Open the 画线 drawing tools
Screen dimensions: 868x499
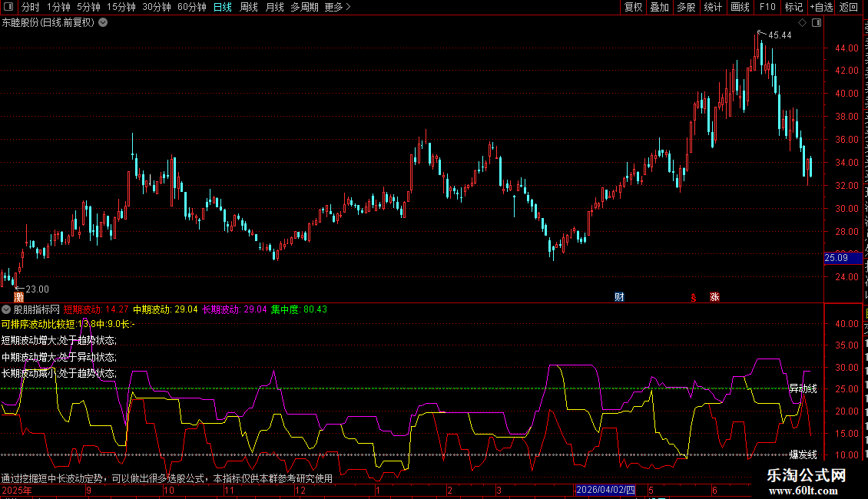coord(740,7)
